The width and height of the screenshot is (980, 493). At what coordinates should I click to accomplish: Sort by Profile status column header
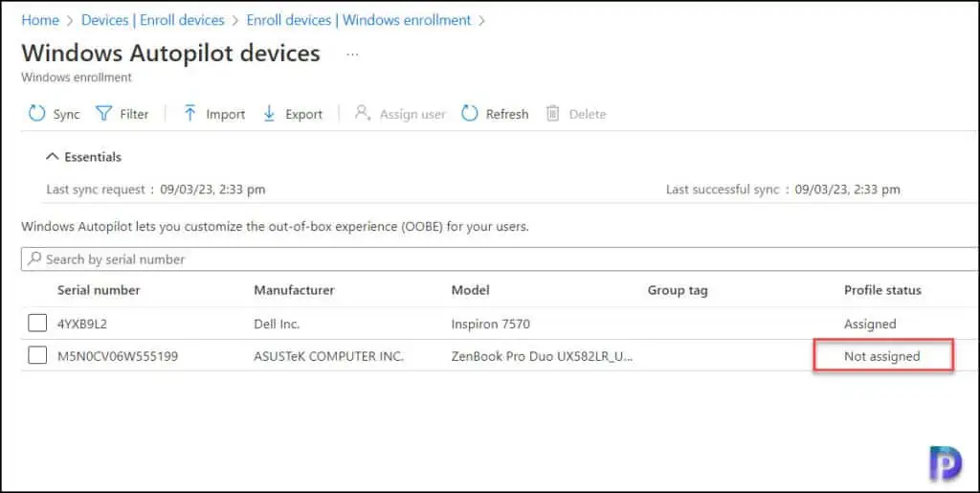coord(882,290)
